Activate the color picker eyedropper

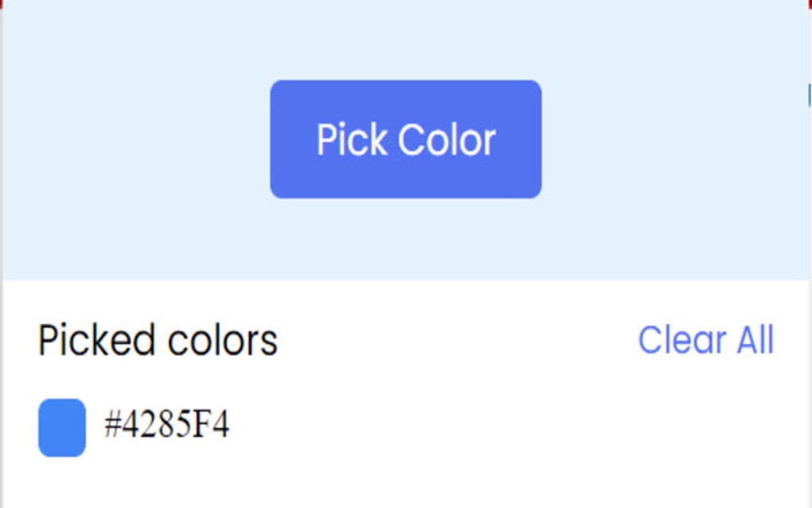point(405,138)
